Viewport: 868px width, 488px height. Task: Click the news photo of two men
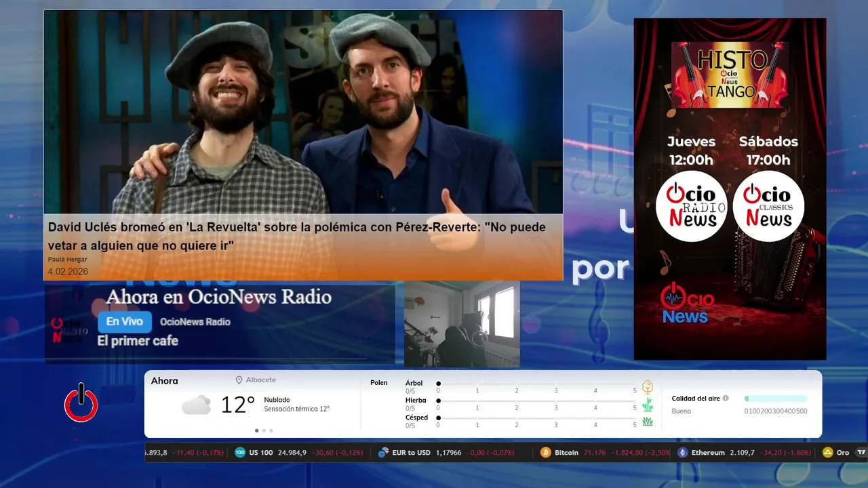click(303, 113)
